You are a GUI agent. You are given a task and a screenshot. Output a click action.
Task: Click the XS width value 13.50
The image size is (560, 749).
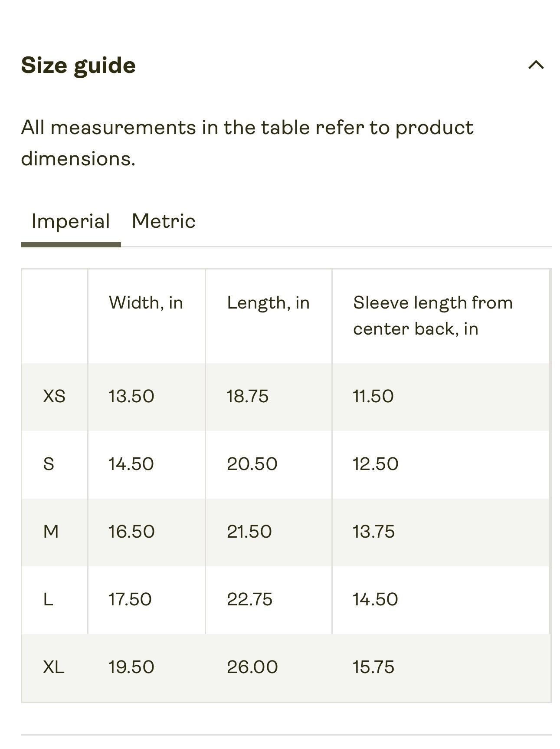coord(131,396)
